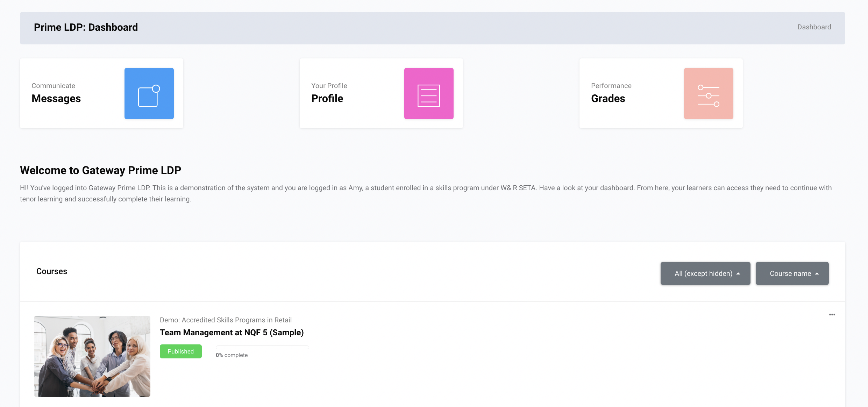
Task: Click the Prime LDP: Dashboard page title
Action: pos(86,27)
